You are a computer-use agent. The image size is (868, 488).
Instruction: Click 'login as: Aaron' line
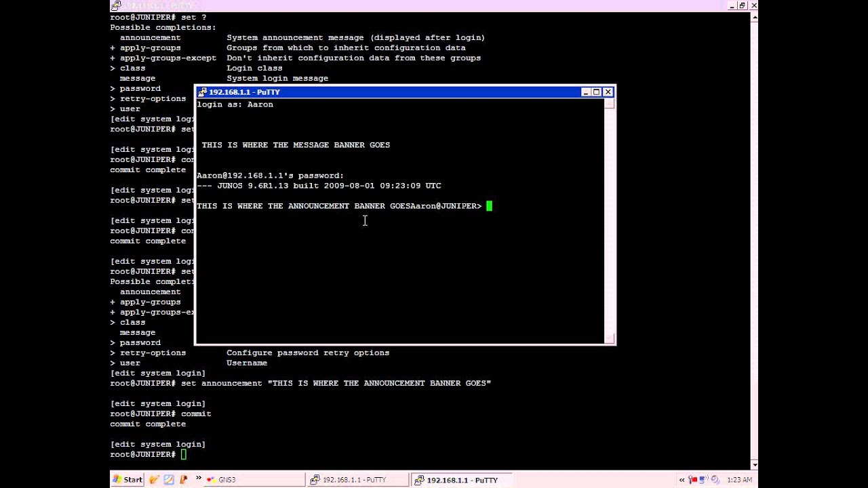pyautogui.click(x=235, y=104)
